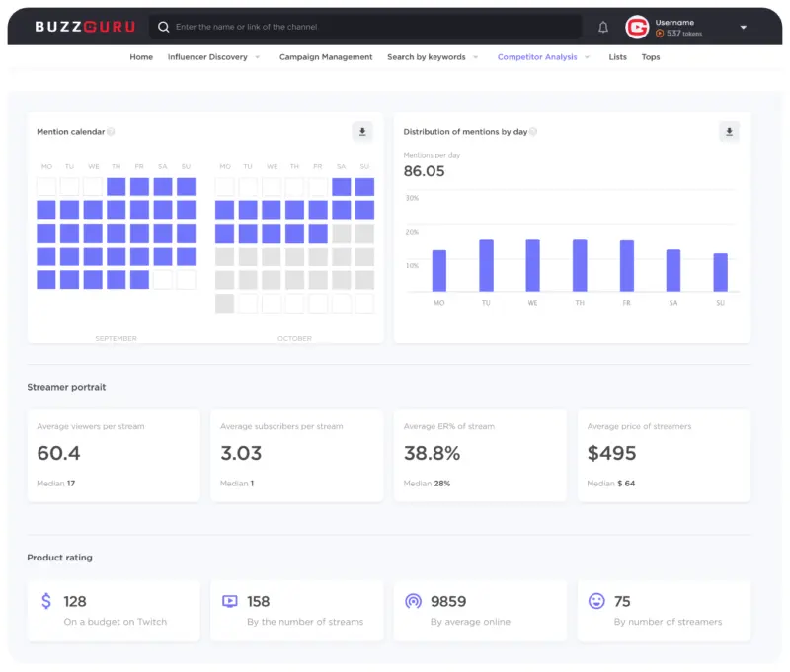Download the Mention calendar data
Image resolution: width=790 pixels, height=672 pixels.
pyautogui.click(x=362, y=132)
